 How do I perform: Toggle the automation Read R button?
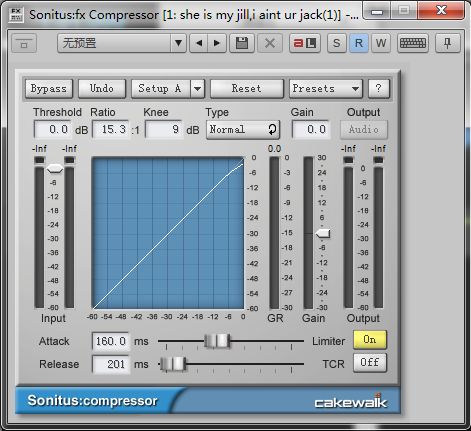[359, 43]
